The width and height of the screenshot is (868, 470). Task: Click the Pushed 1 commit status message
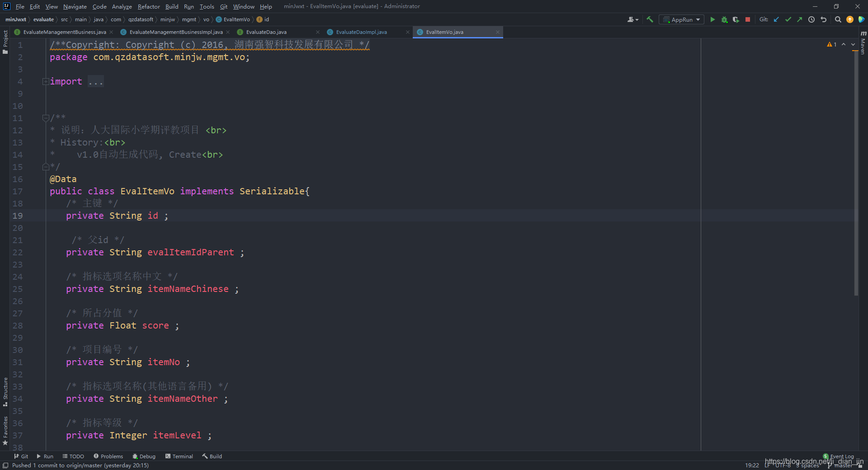pyautogui.click(x=80, y=465)
